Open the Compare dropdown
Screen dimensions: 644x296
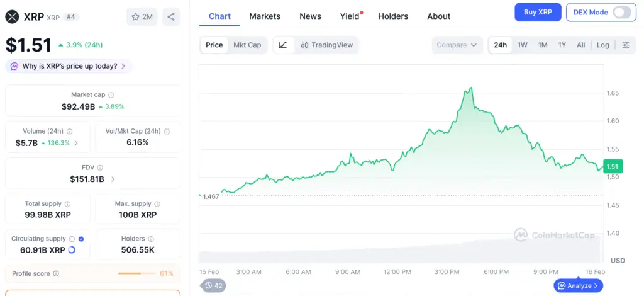click(457, 45)
